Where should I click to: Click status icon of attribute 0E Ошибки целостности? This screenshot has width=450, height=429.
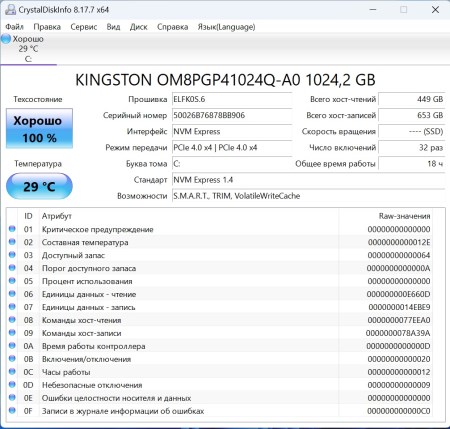[x=12, y=397]
